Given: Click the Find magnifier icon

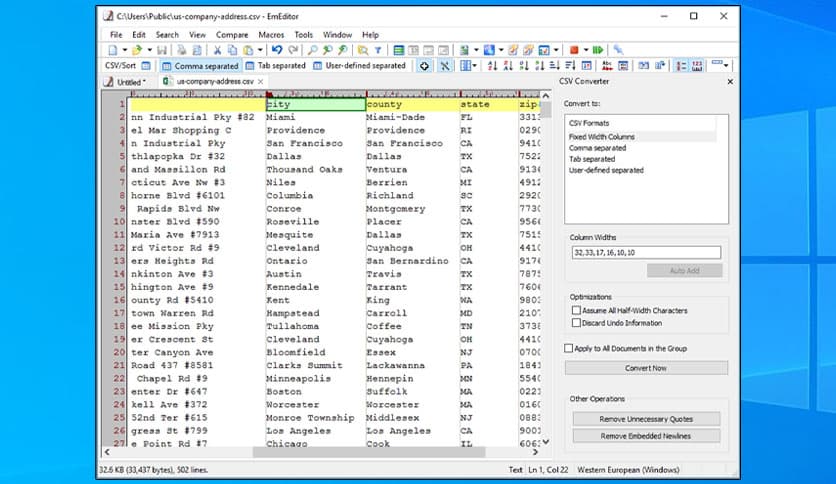Looking at the screenshot, I should tap(312, 50).
